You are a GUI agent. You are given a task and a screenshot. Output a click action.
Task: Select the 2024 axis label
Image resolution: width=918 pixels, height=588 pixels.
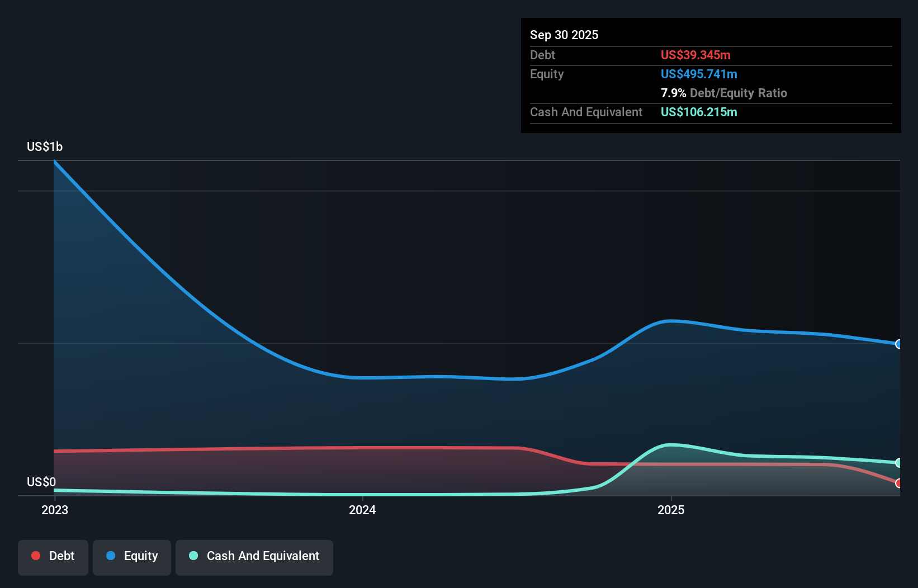click(x=362, y=510)
